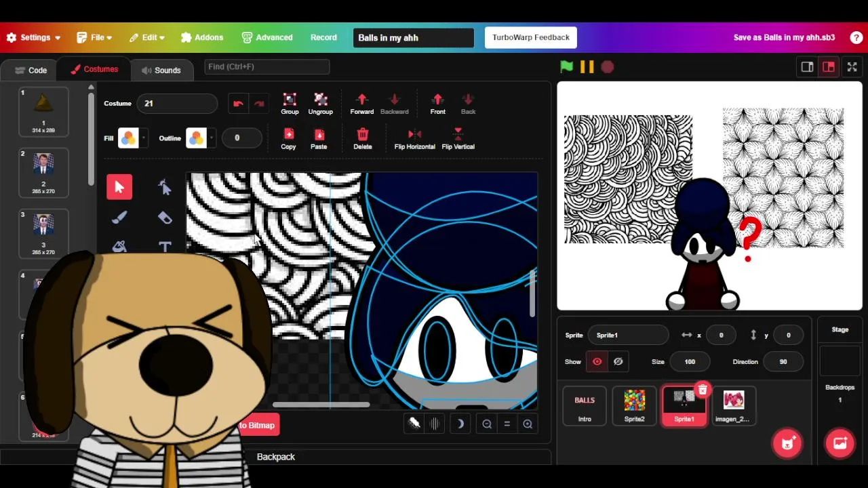Select the arrow Select tool
This screenshot has height=488, width=868.
[119, 187]
